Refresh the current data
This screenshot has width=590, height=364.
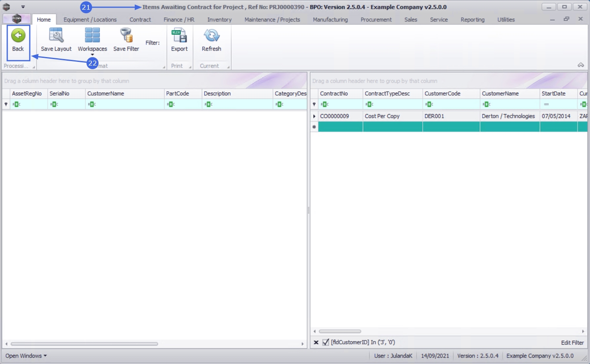212,40
